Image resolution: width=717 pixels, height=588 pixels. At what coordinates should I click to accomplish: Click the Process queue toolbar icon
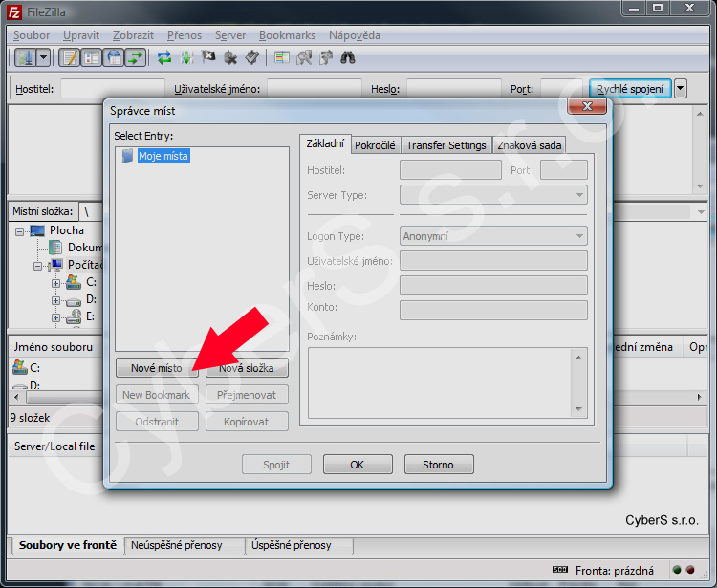186,57
